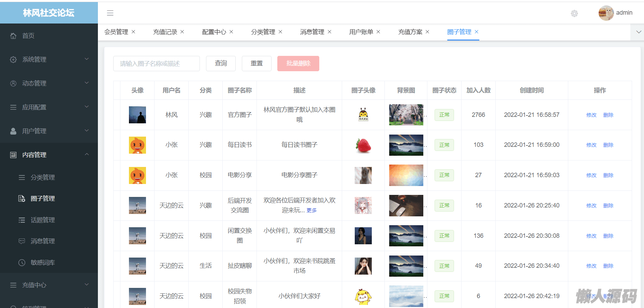The height and width of the screenshot is (308, 644).
Task: Click the admin avatar picture
Action: pos(606,13)
